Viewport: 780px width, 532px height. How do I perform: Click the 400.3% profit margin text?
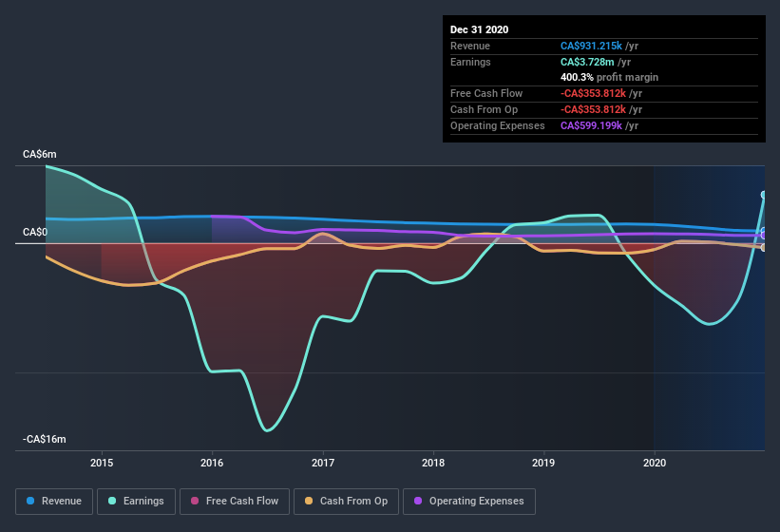[x=609, y=77]
